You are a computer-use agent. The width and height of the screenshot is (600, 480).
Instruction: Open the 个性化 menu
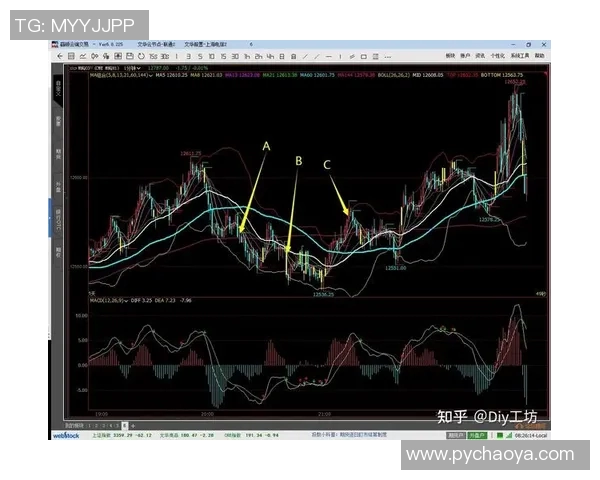[497, 56]
